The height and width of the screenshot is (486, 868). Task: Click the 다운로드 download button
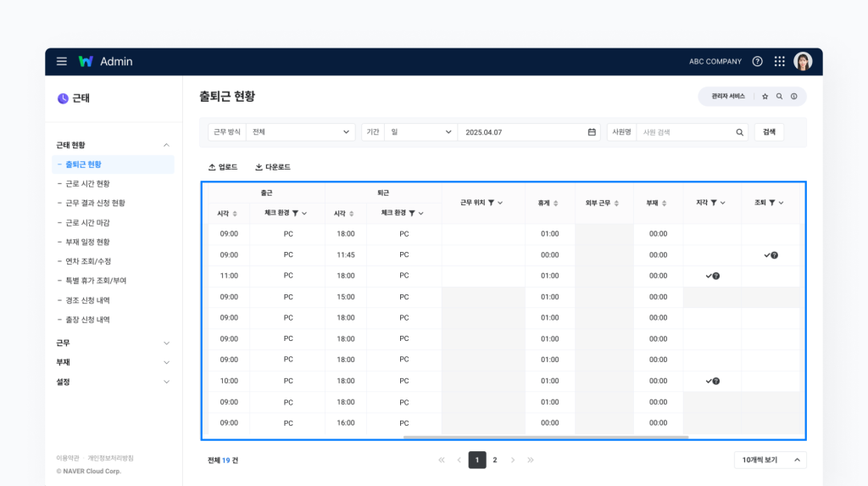(x=272, y=167)
